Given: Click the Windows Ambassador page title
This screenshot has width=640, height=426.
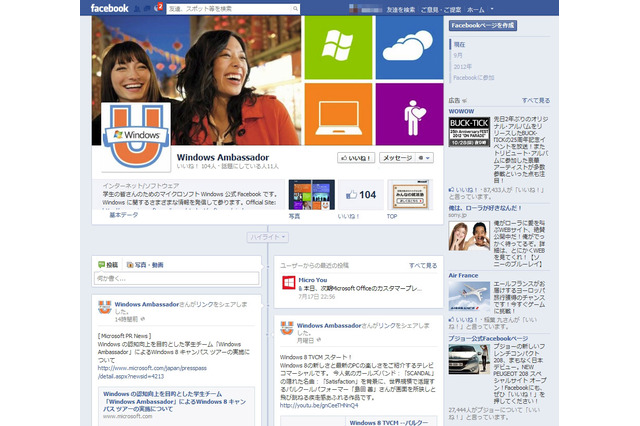Looking at the screenshot, I should [x=223, y=158].
